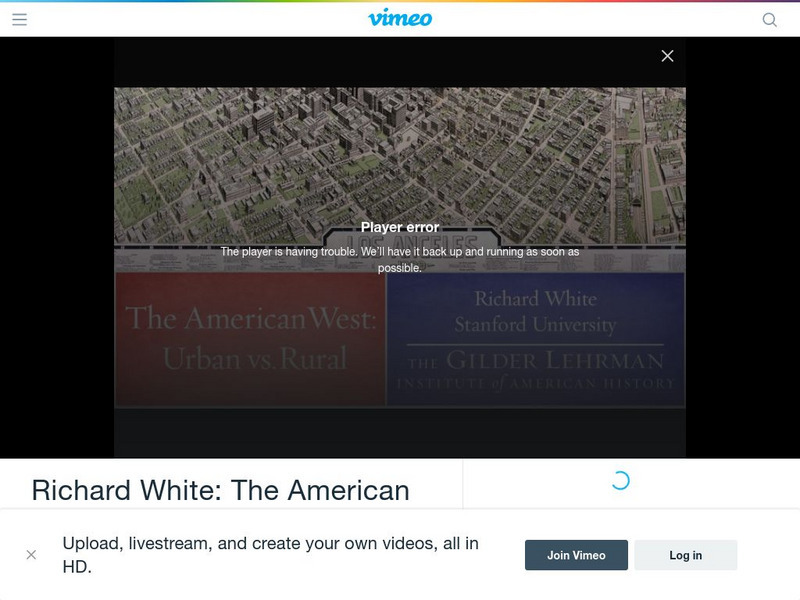Click the Join Vimeo button

click(x=576, y=555)
